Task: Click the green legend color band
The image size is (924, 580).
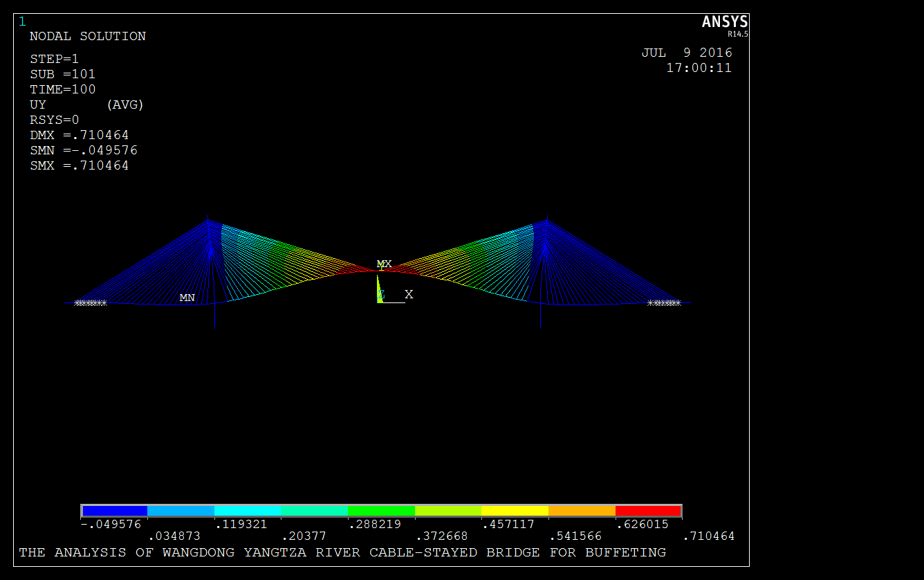Action: pyautogui.click(x=381, y=511)
